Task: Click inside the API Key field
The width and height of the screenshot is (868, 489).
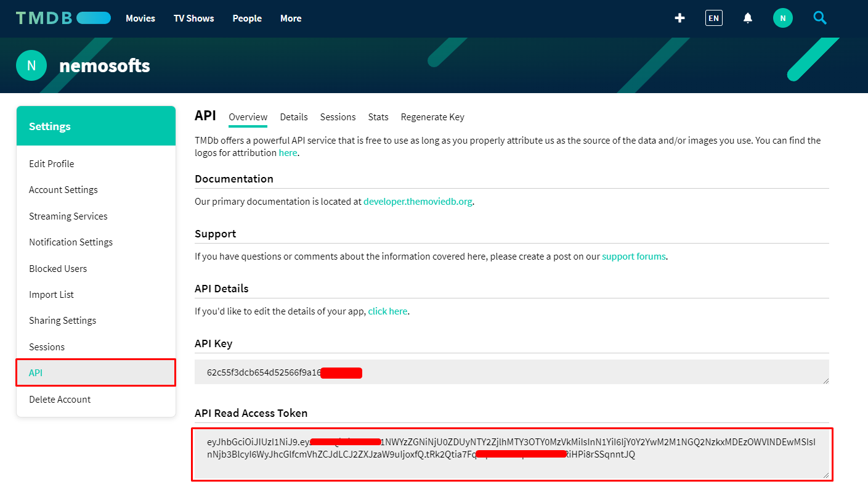Action: tap(512, 372)
